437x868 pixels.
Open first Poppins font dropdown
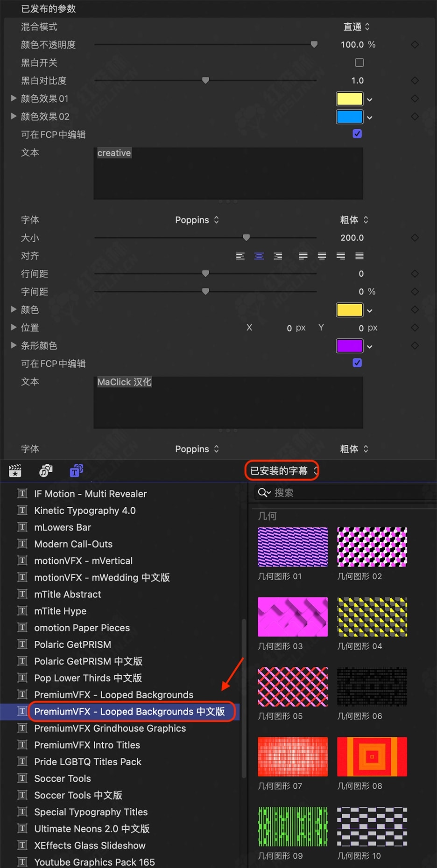coord(197,220)
